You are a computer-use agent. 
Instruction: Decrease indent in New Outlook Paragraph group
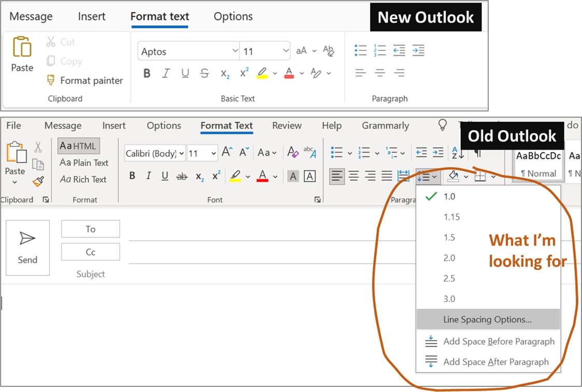[x=399, y=50]
